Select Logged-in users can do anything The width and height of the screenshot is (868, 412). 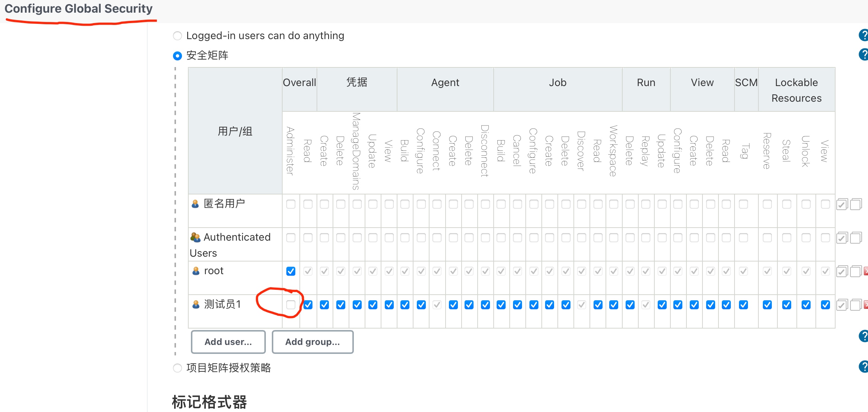tap(177, 36)
